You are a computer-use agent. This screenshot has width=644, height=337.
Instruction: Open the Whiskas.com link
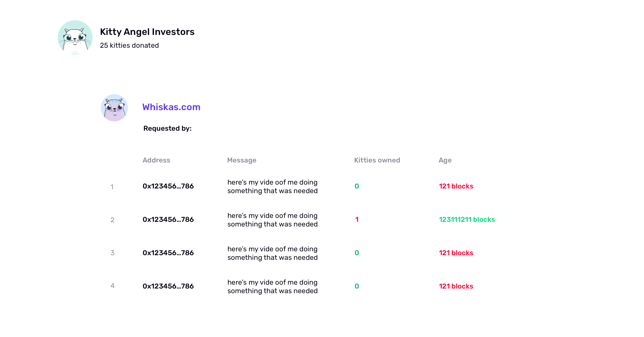click(171, 107)
